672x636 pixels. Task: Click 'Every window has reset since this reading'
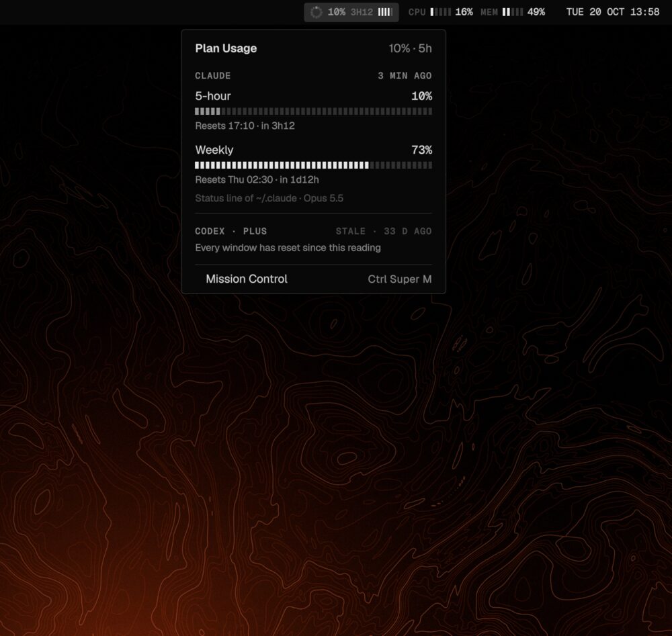click(288, 248)
